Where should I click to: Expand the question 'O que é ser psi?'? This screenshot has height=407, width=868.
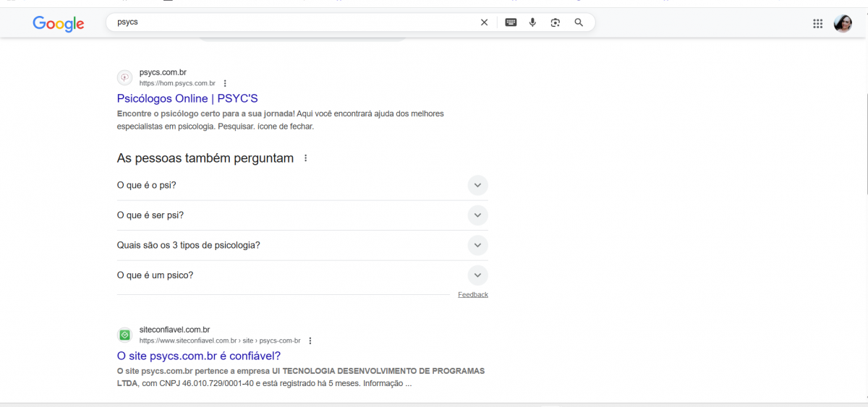tap(477, 215)
